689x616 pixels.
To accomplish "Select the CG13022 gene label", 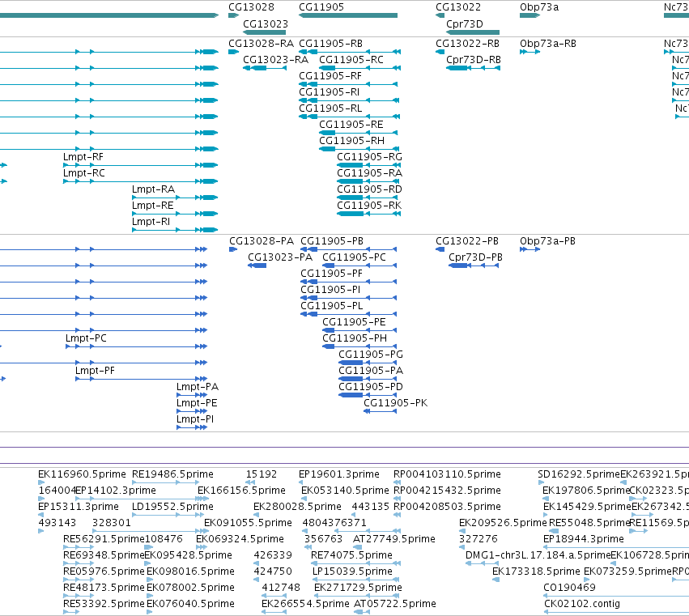I will pyautogui.click(x=458, y=7).
